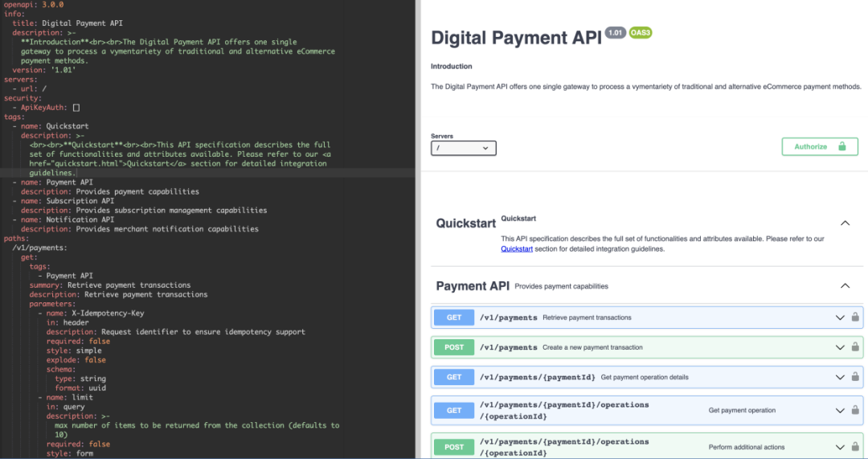Open the Quickstart hyperlink in description
The image size is (868, 459).
pyautogui.click(x=517, y=249)
